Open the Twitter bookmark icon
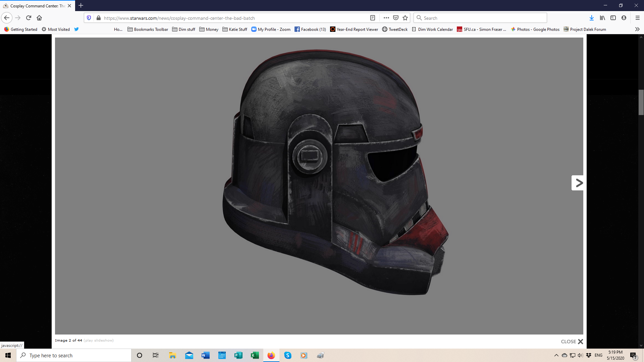 click(x=76, y=29)
